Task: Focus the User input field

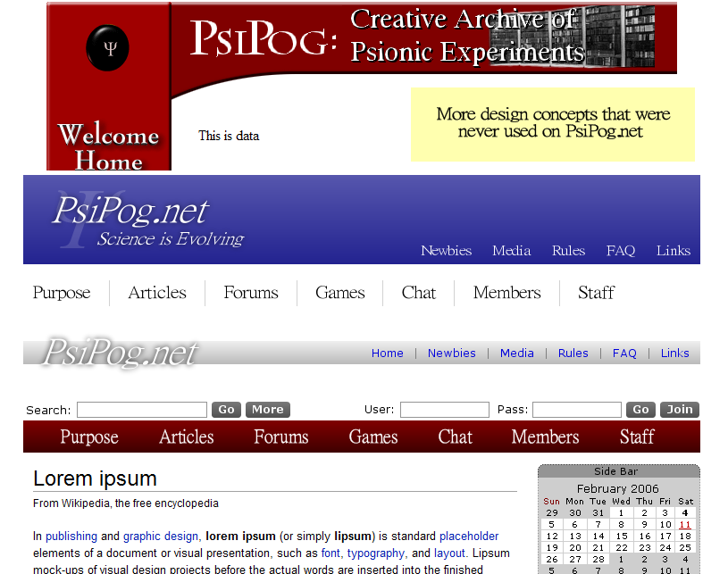Action: point(445,410)
